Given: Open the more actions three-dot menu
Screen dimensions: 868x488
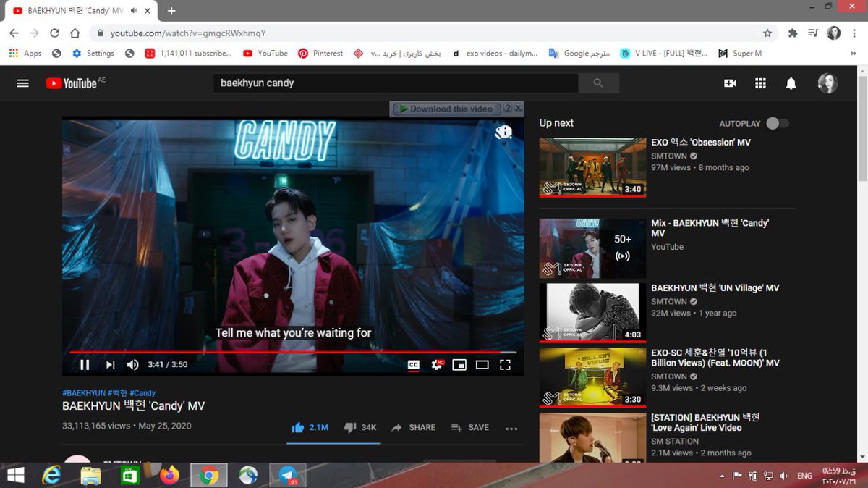Looking at the screenshot, I should coord(511,429).
